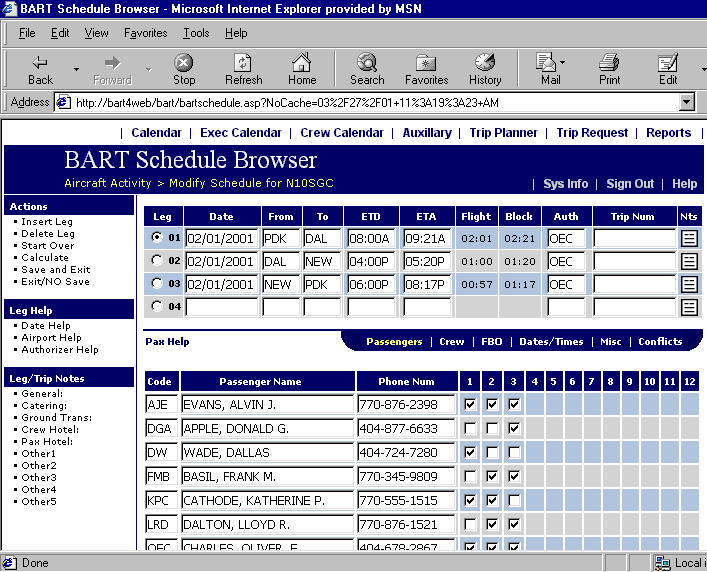The image size is (707, 572).
Task: Expand the Mail button dropdown arrow
Action: 562,62
